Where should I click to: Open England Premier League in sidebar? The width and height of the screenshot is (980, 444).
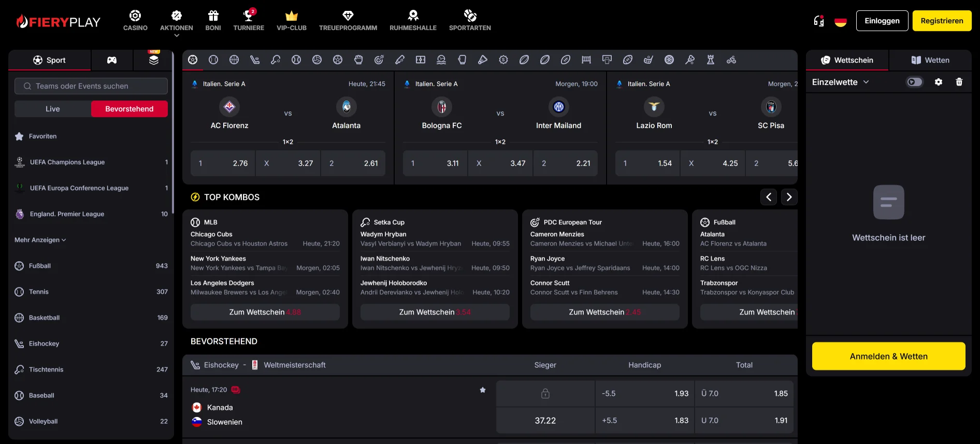pyautogui.click(x=91, y=214)
